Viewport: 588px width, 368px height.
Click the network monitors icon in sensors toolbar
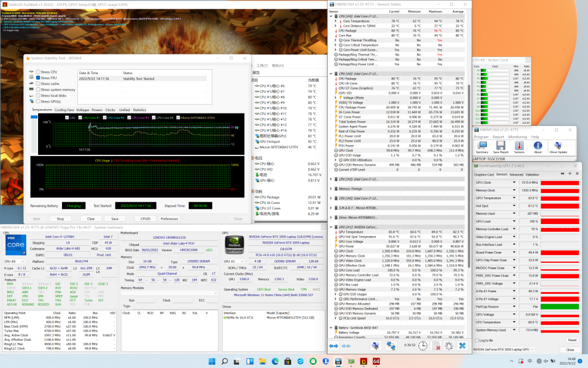pos(391,346)
